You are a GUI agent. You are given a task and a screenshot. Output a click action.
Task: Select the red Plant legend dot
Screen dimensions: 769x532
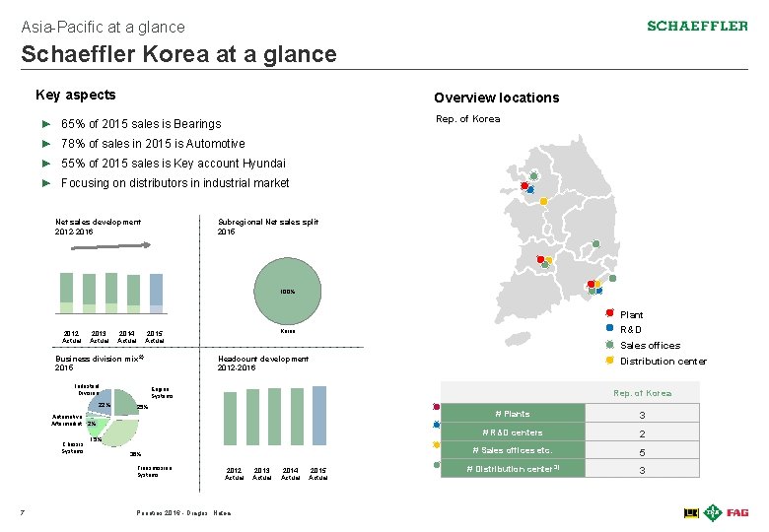609,313
